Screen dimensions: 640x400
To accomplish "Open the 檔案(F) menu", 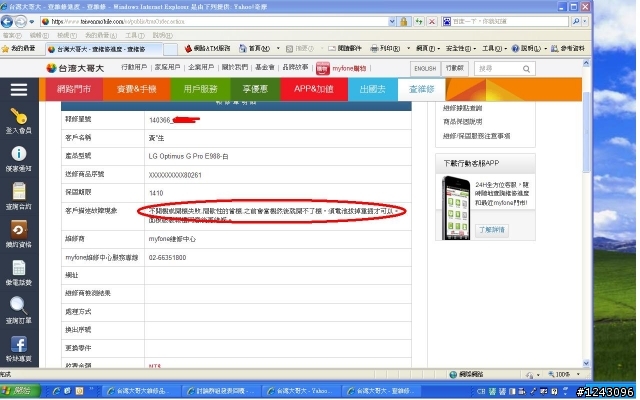I will click(x=12, y=36).
